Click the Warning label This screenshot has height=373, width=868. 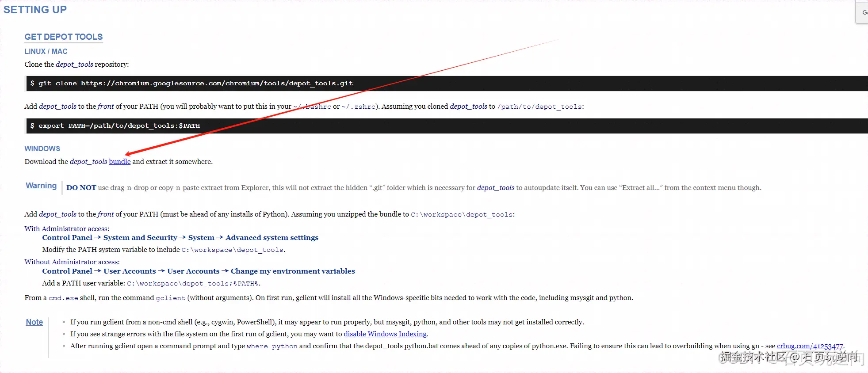(41, 186)
